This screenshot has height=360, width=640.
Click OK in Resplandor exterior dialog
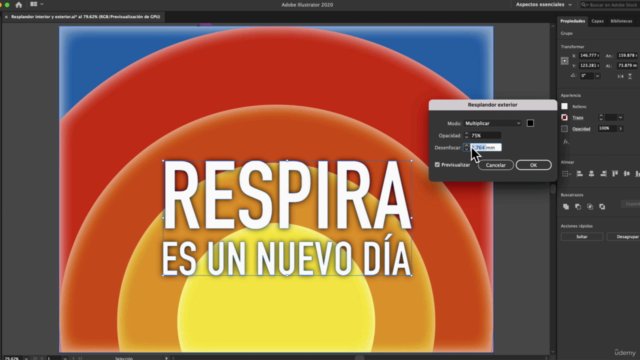[533, 165]
